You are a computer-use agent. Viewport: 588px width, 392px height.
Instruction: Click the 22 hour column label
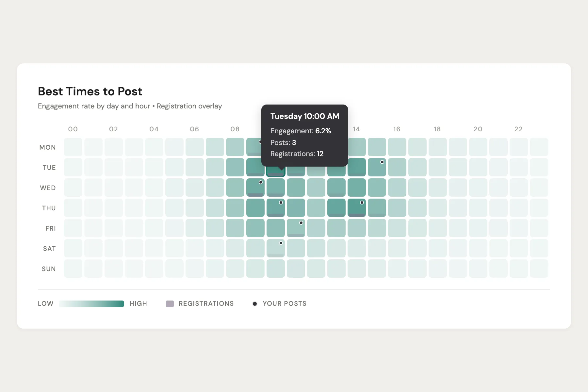pos(519,129)
